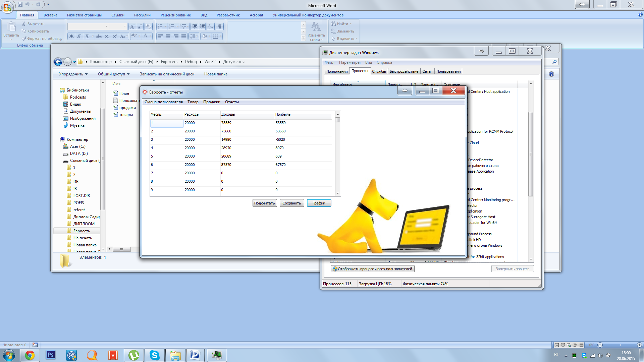Open Смена пользователя menu
Image resolution: width=644 pixels, height=362 pixels.
163,102
